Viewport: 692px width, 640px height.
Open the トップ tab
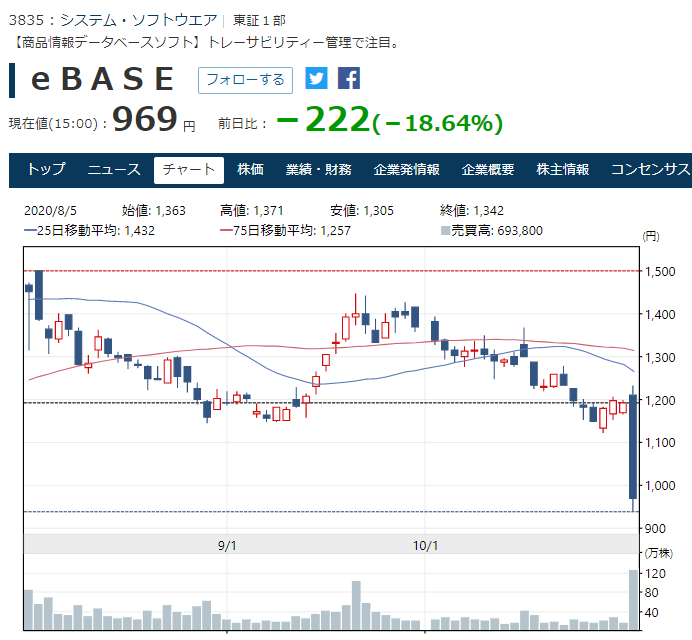point(46,169)
